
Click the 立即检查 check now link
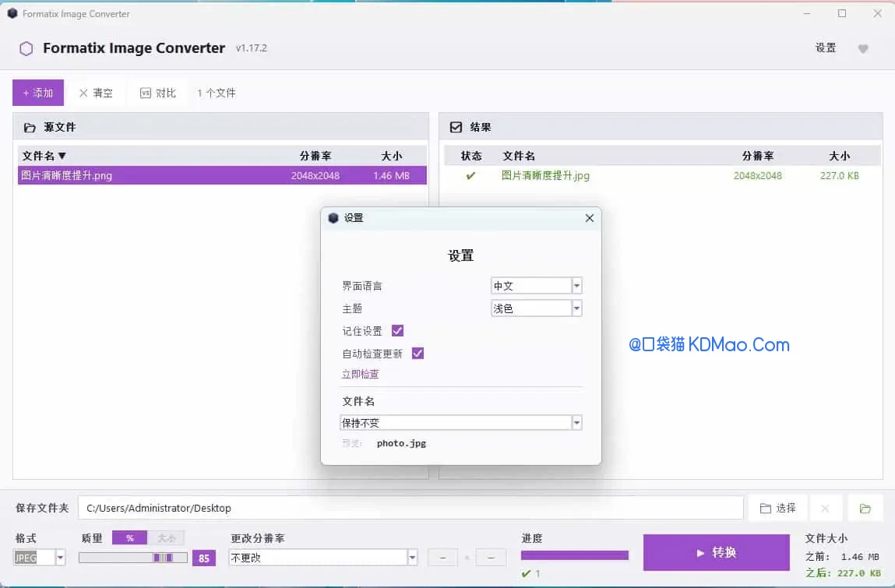[360, 374]
